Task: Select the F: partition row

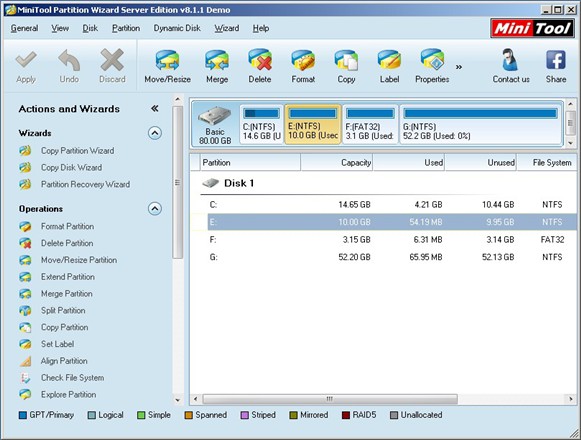Action: [x=385, y=239]
